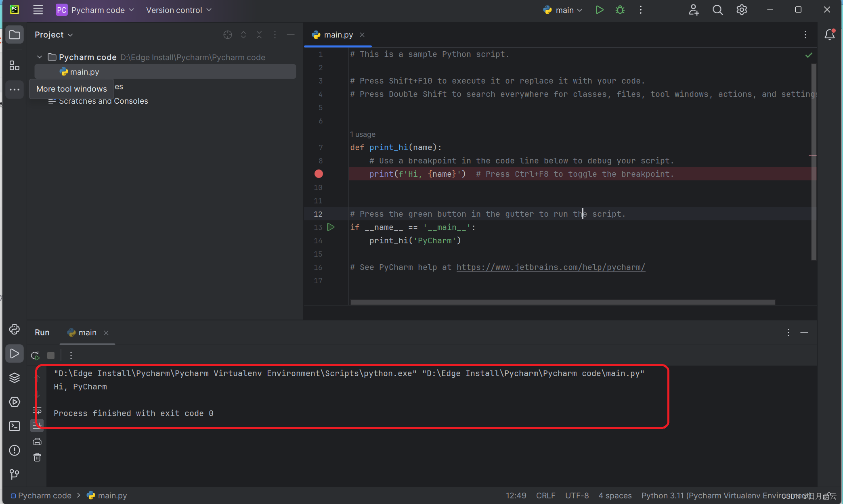The height and width of the screenshot is (504, 843).
Task: Open the jetbrains.com help link
Action: (551, 267)
